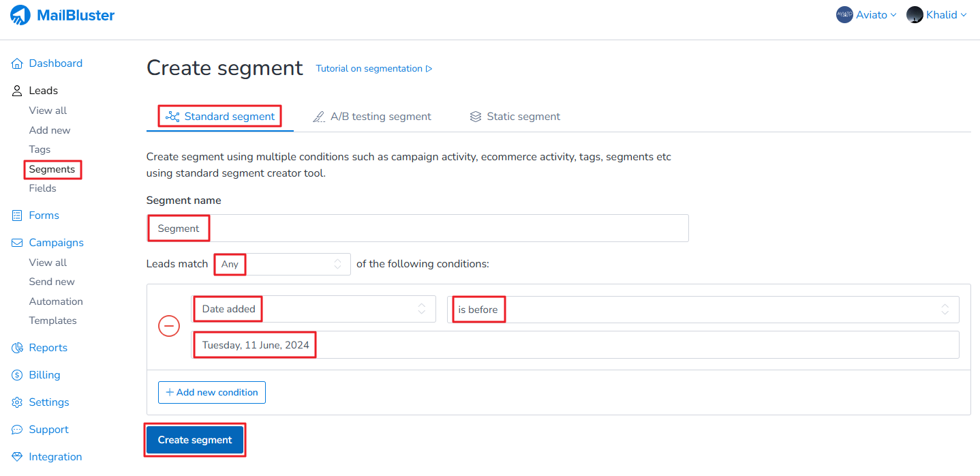Open the 'is before' operator dropdown
This screenshot has height=476, width=980.
pyautogui.click(x=703, y=310)
